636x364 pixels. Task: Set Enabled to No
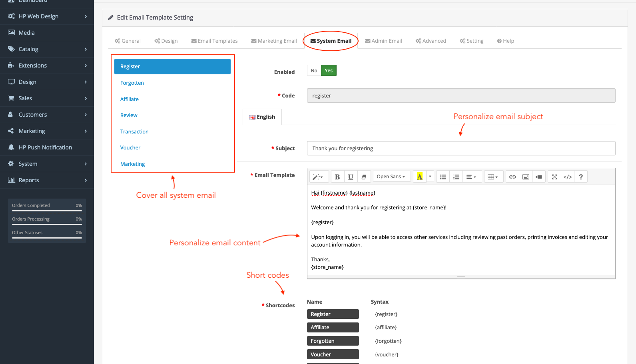coord(314,71)
